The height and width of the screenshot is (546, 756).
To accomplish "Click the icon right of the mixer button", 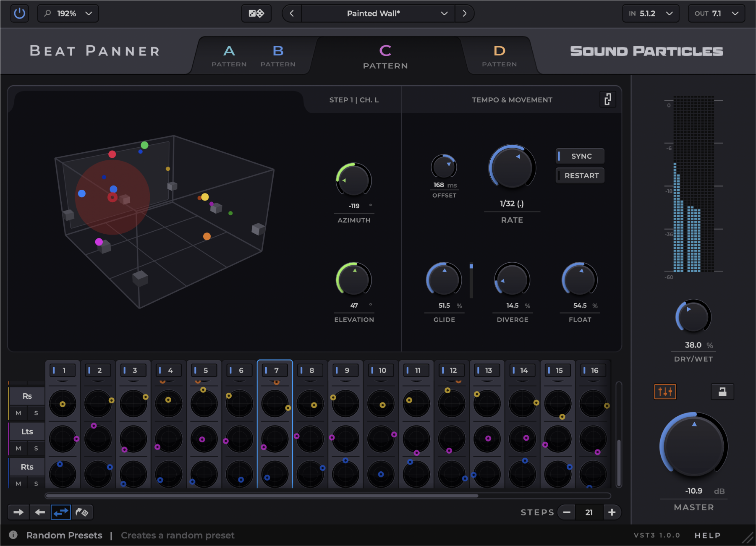I will [x=722, y=392].
